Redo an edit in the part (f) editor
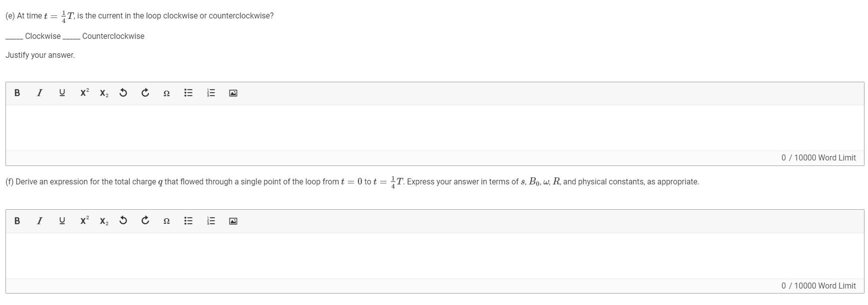The height and width of the screenshot is (305, 868). (145, 221)
